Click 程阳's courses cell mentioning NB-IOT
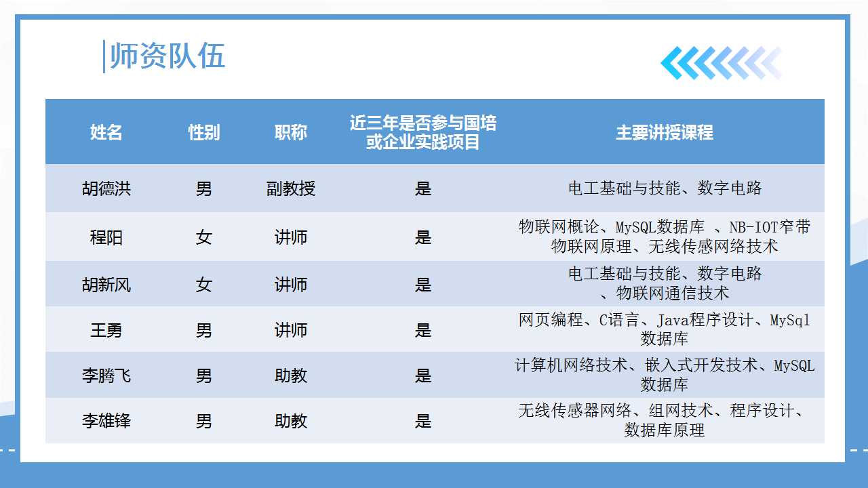 coord(665,237)
